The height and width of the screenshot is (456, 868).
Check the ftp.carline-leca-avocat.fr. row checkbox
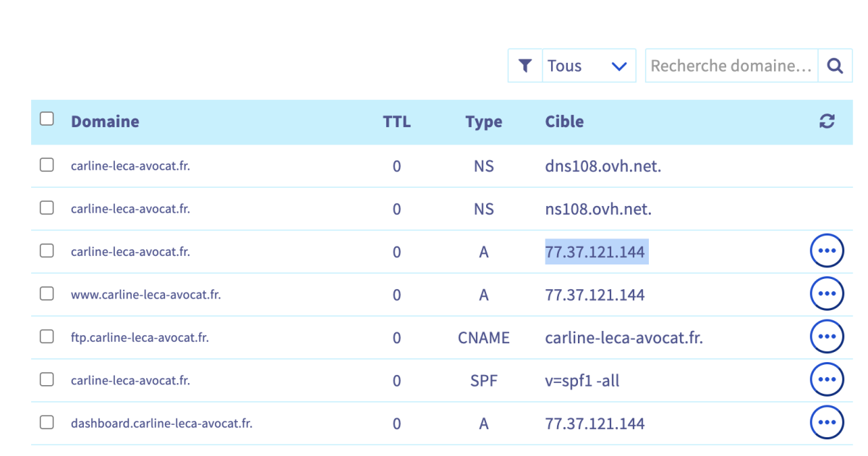point(47,337)
